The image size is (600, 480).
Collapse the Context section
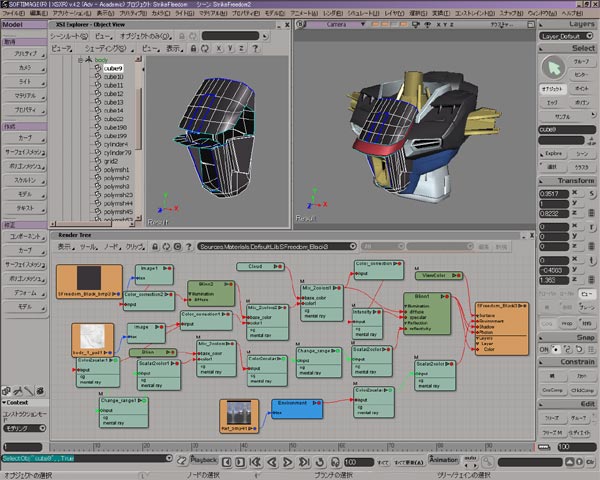pyautogui.click(x=4, y=403)
